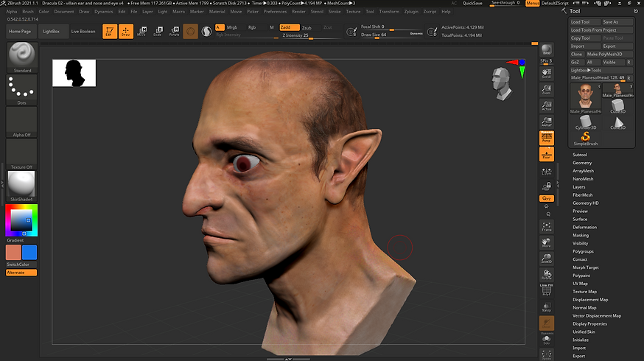Image resolution: width=644 pixels, height=361 pixels.
Task: Click the head-shaped camera view orientation widget
Action: [x=502, y=84]
